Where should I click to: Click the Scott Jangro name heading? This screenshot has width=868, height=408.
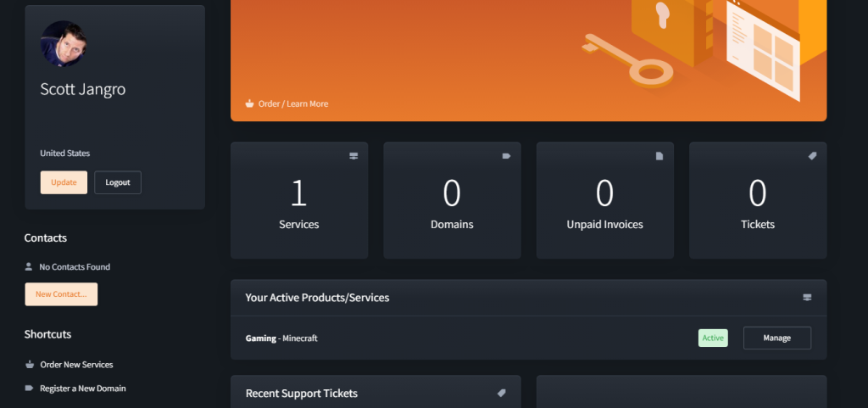[82, 89]
